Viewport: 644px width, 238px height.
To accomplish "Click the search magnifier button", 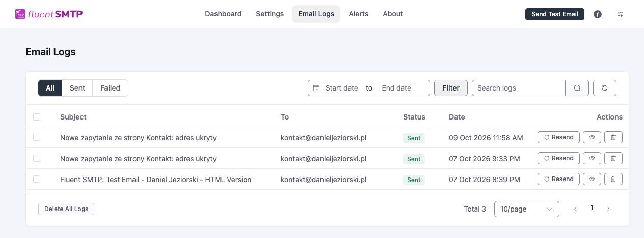I will point(577,88).
